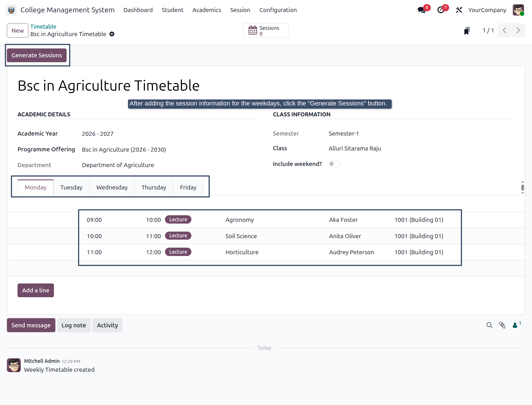Open the activities clock icon
The height and width of the screenshot is (405, 532).
[441, 10]
